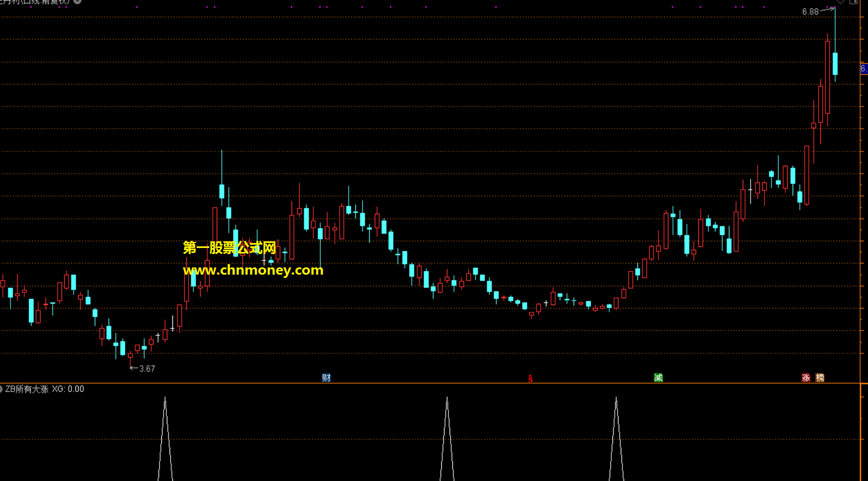Click the daily chart title text
This screenshot has height=481, width=868.
[35, 2]
